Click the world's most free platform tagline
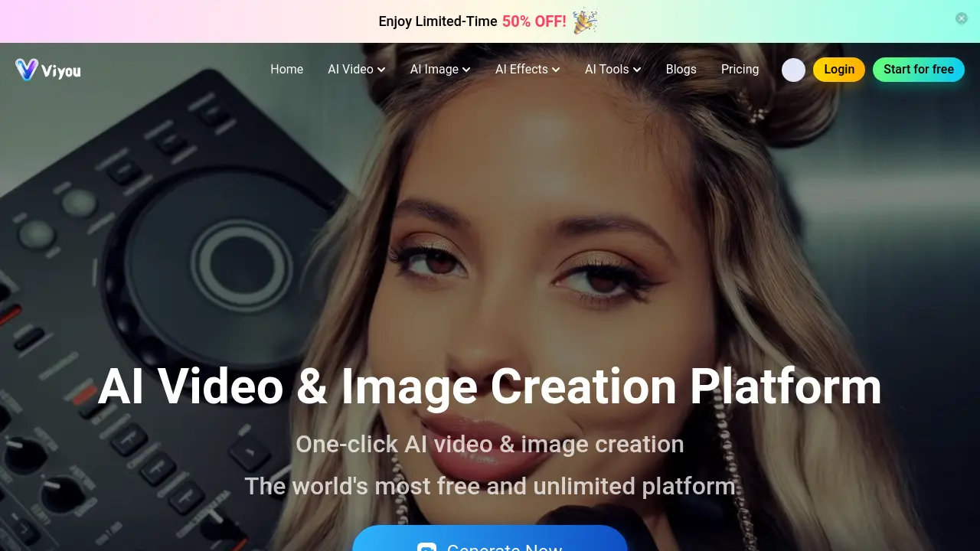The image size is (980, 551). pos(490,486)
